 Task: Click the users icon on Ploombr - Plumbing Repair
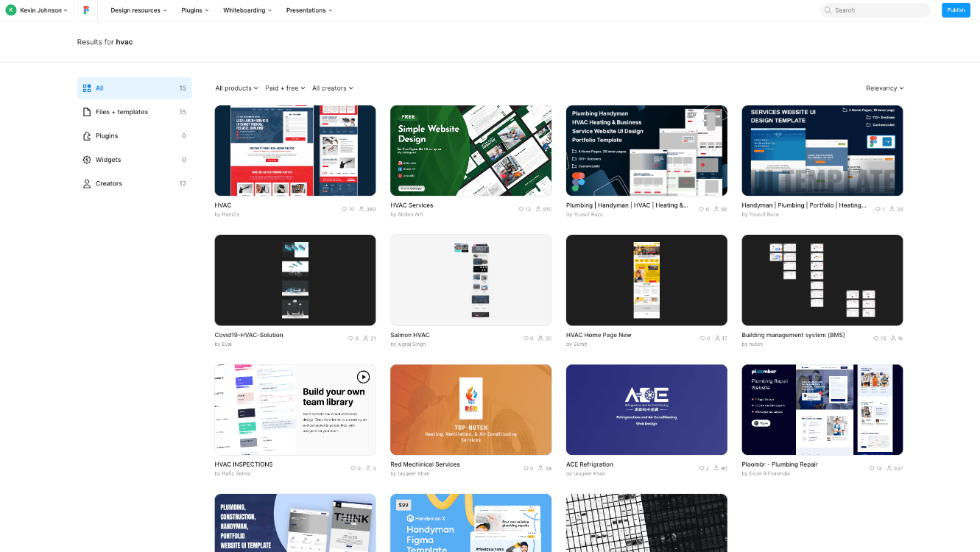889,469
